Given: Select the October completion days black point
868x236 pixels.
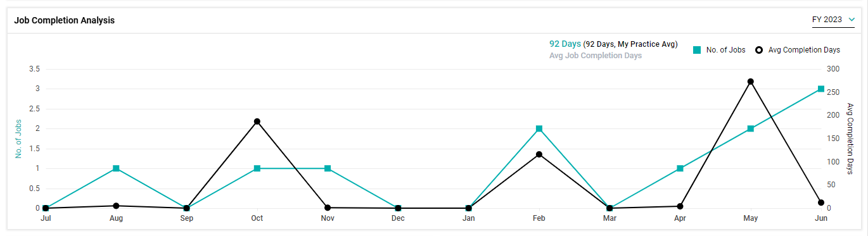Looking at the screenshot, I should 257,121.
